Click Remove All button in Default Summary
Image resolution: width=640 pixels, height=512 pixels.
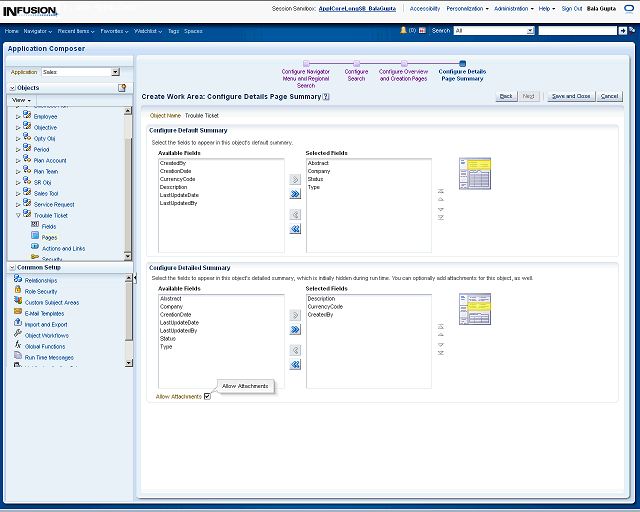click(x=295, y=229)
